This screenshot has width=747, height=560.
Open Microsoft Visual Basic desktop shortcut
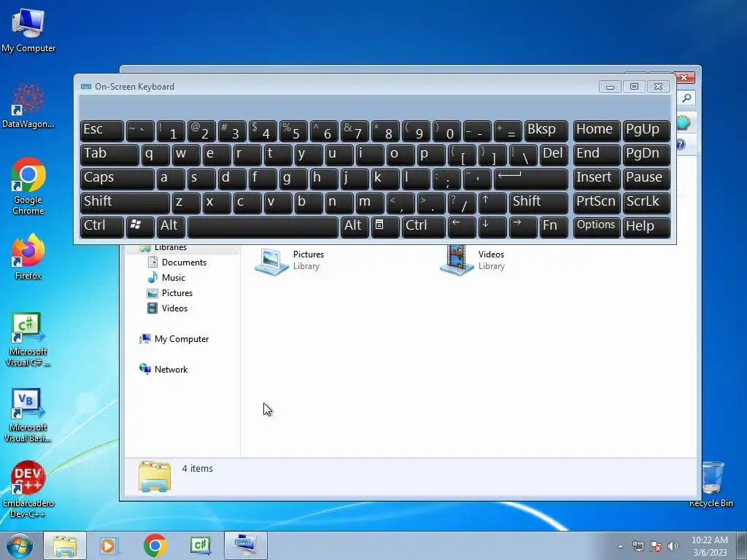[x=28, y=415]
